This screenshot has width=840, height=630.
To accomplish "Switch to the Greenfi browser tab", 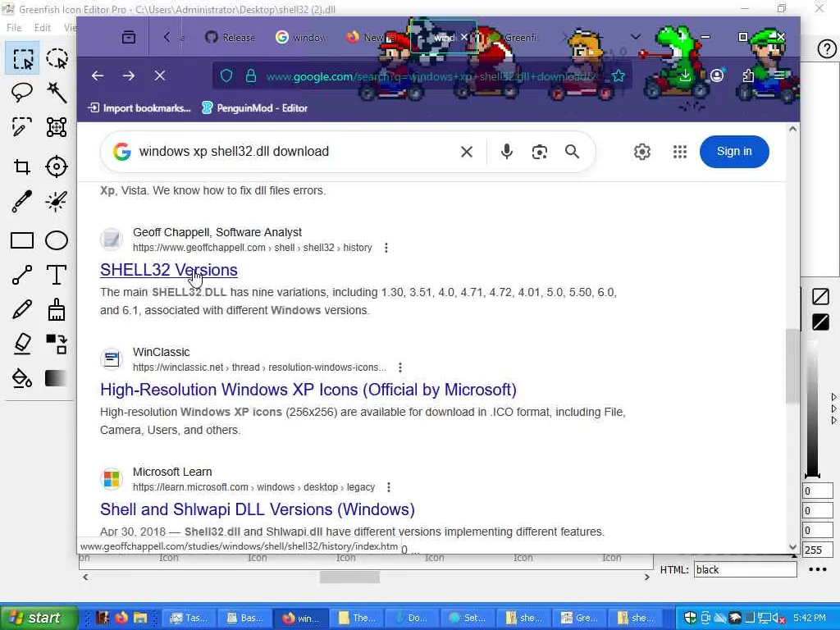I will [x=519, y=38].
